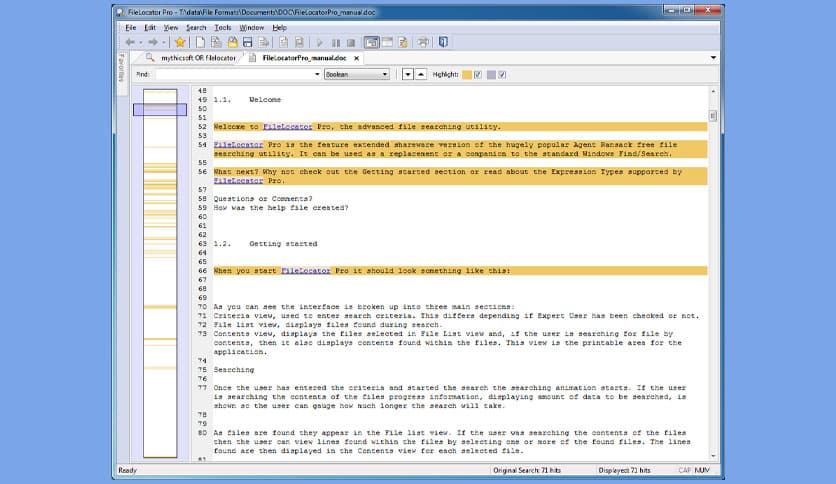Click the 'Ready' status bar text

pyautogui.click(x=127, y=470)
